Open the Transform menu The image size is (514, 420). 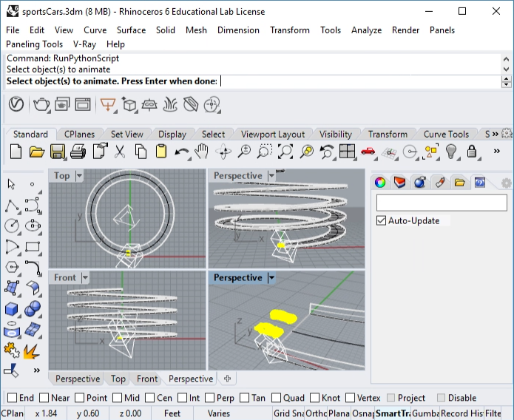290,30
